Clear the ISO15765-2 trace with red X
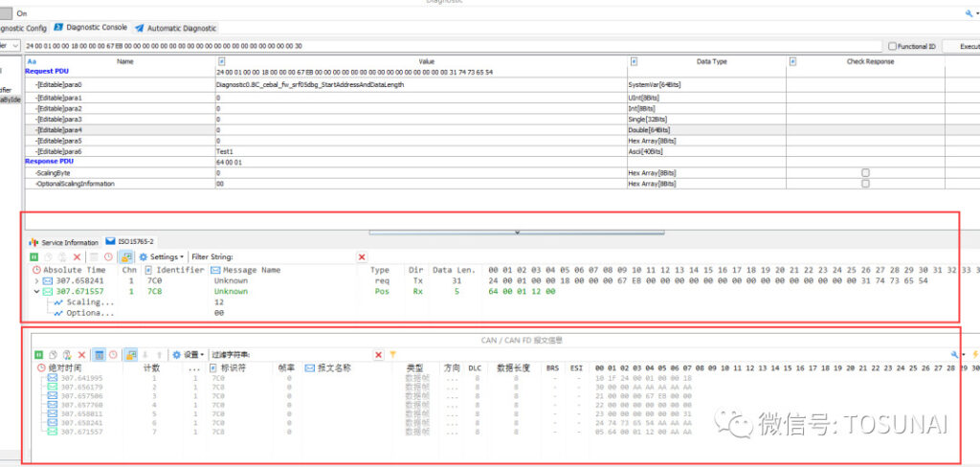The height and width of the screenshot is (467, 980). [x=78, y=256]
